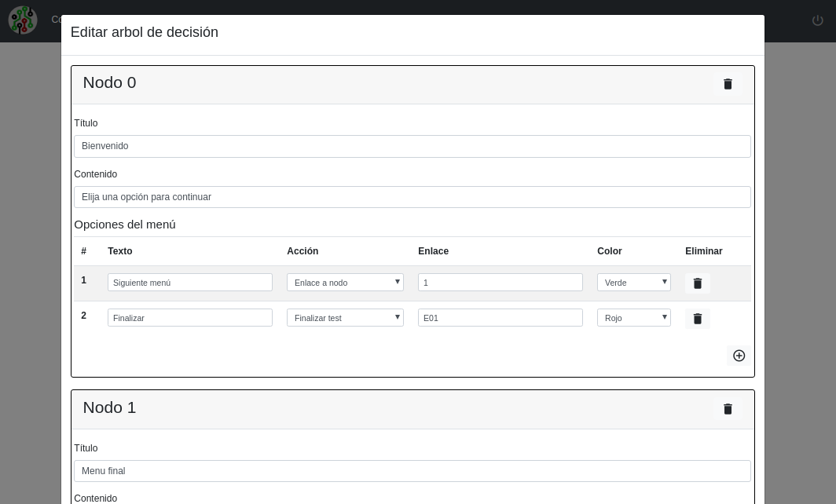This screenshot has height=504, width=836.
Task: Click the Título label in Nodo 1
Action: coord(86,448)
